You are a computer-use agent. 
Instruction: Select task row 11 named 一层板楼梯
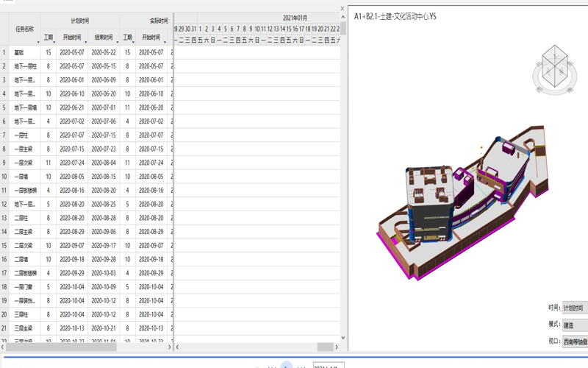[26, 191]
